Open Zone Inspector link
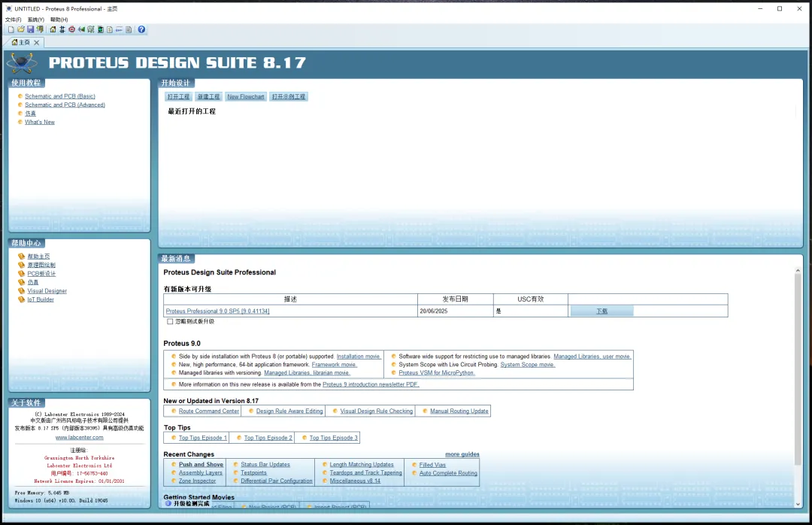812x525 pixels. coord(197,481)
